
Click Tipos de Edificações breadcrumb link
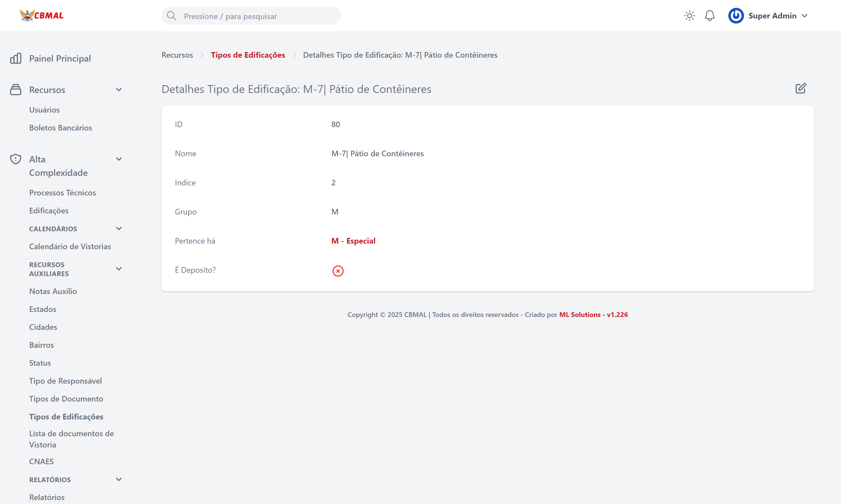pos(248,55)
